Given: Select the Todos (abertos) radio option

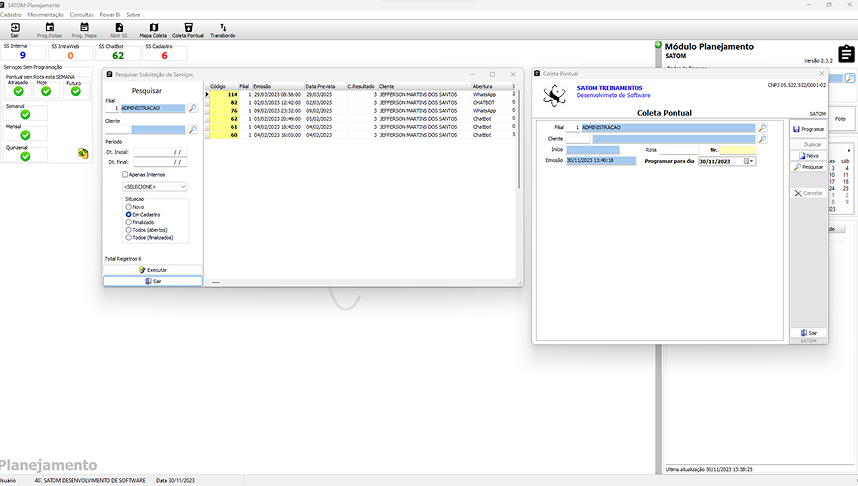Looking at the screenshot, I should point(129,230).
